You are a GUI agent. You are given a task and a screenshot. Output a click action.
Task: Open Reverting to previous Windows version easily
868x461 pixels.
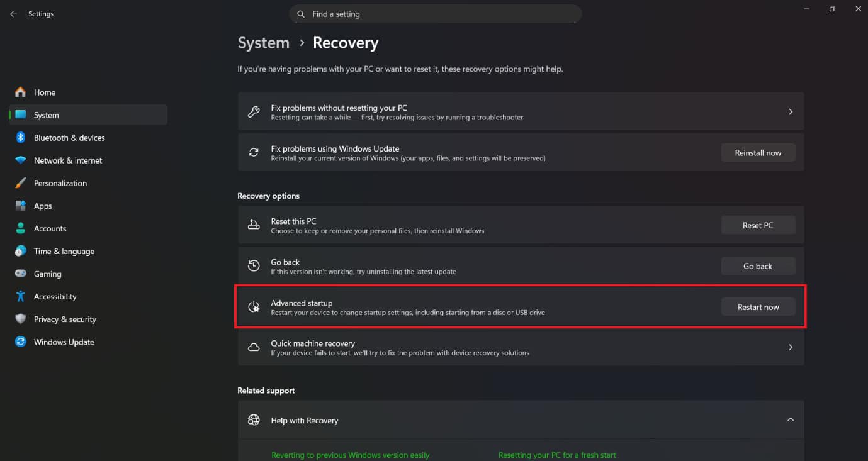point(351,455)
